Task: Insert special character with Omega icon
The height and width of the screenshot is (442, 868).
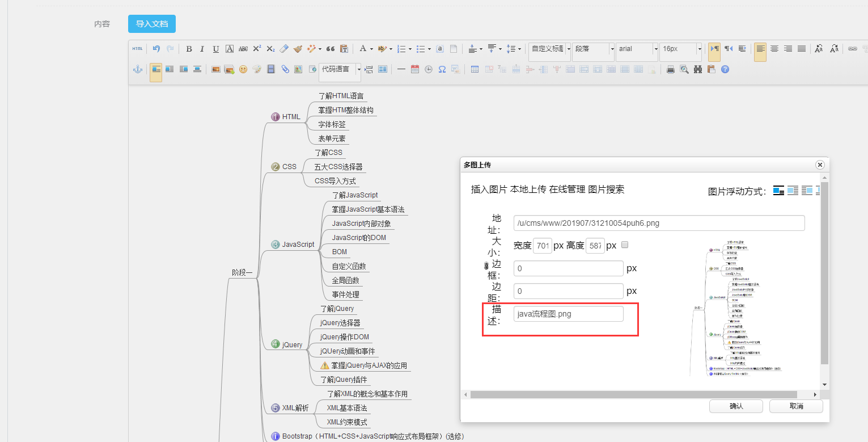Action: (442, 69)
